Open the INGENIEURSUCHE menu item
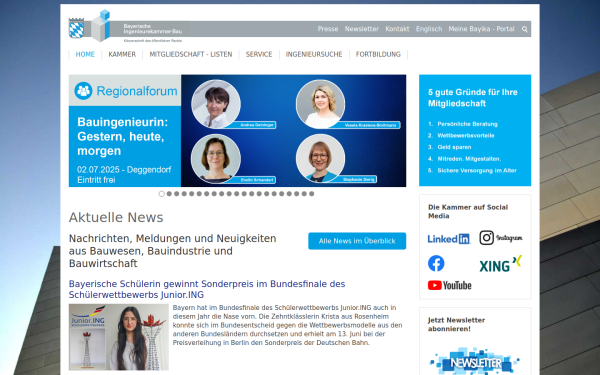This screenshot has width=600, height=375. click(x=314, y=54)
